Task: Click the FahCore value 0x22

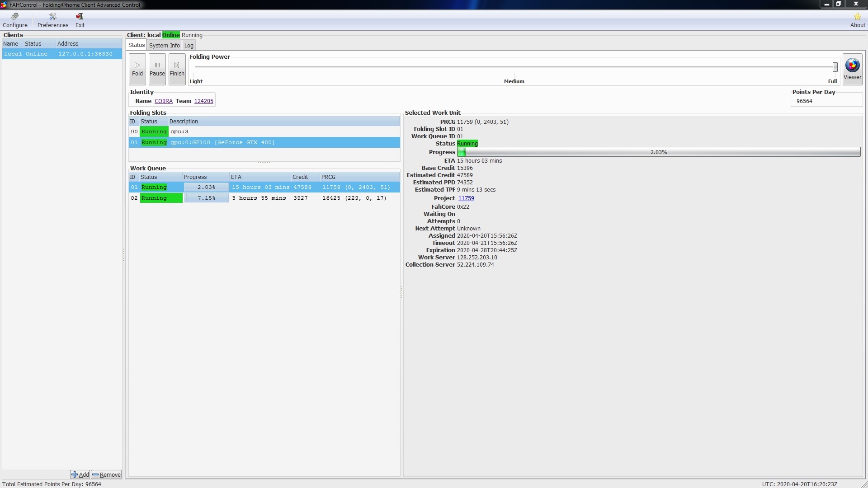Action: click(463, 207)
